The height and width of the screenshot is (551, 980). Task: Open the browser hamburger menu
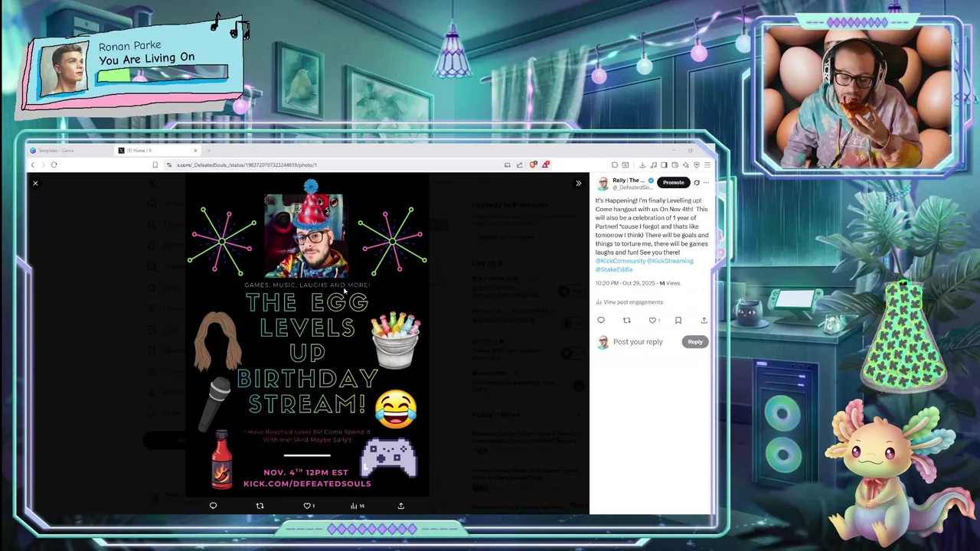tap(707, 165)
